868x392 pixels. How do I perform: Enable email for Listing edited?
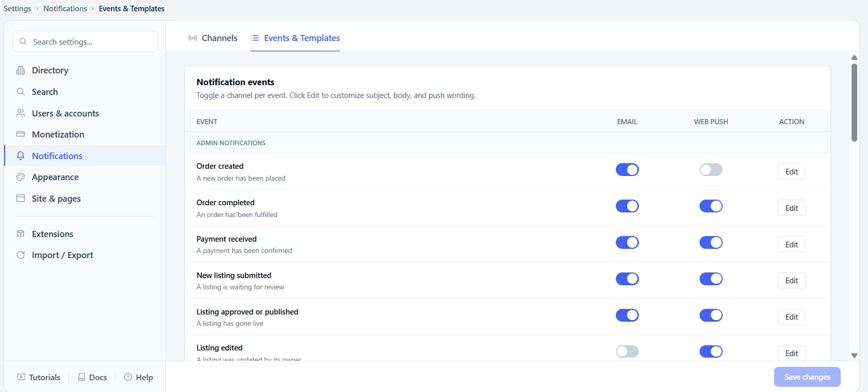[x=627, y=351]
